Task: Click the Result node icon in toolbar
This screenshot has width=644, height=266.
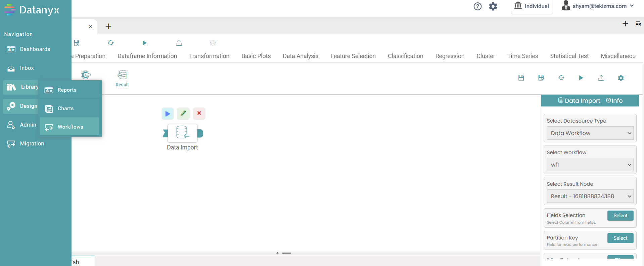Action: [x=122, y=78]
